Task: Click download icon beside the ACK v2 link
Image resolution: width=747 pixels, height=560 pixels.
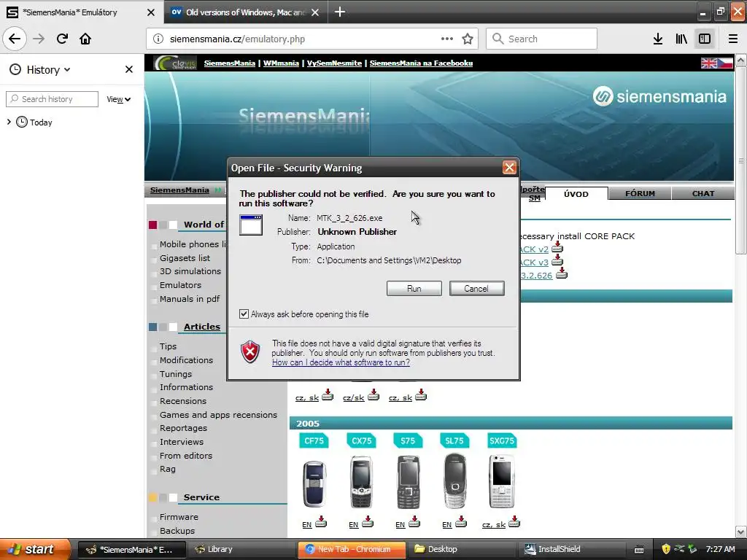Action: [557, 247]
